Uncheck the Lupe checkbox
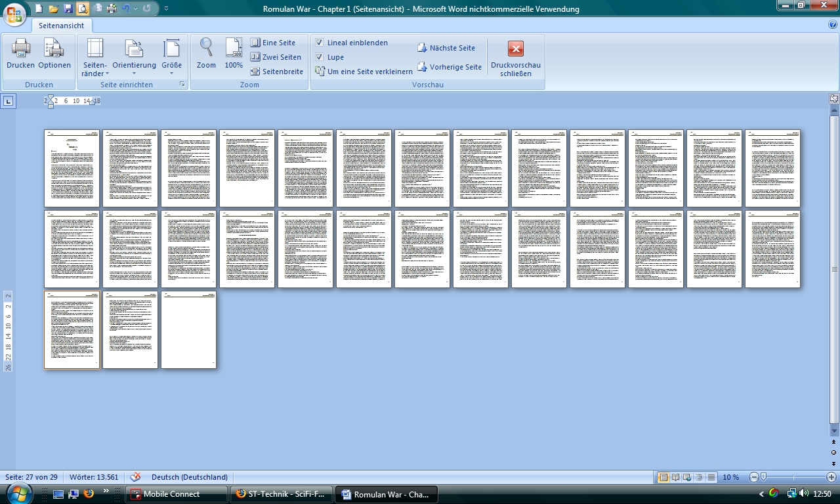840x504 pixels. coord(320,57)
